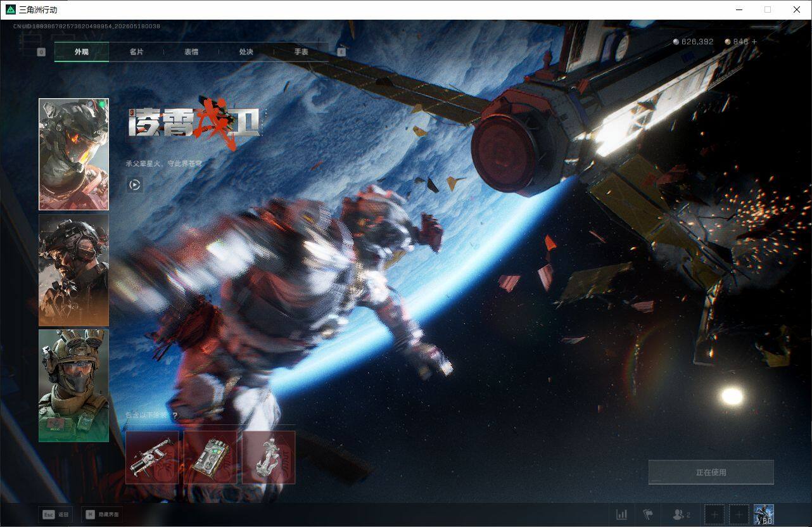Select the bearded operator with headset thumbnail
The image size is (812, 527).
coord(73,270)
